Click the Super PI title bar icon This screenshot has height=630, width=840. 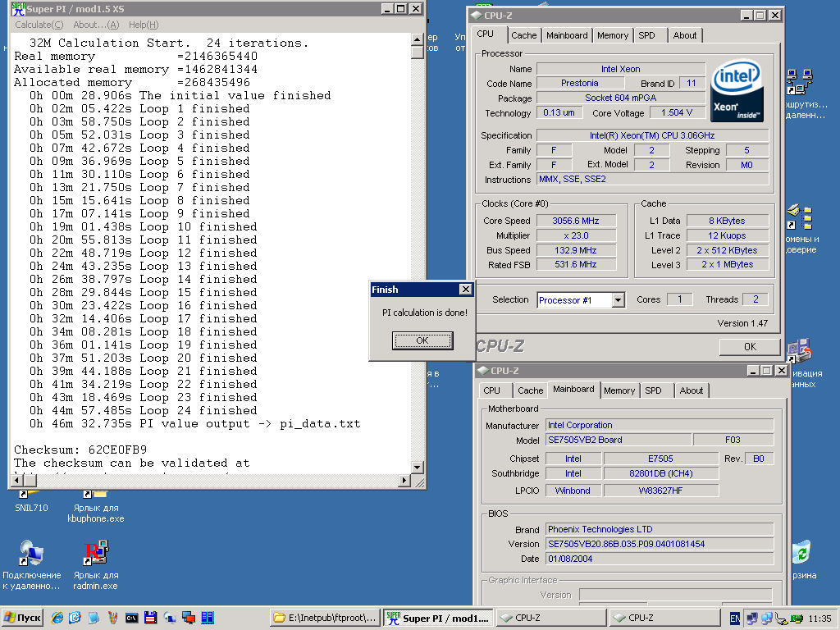tap(18, 9)
